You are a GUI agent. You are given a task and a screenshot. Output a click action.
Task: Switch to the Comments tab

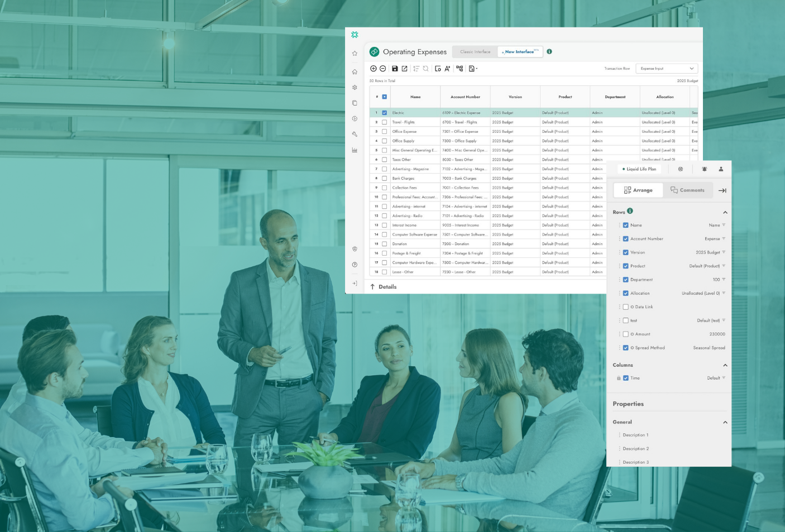pyautogui.click(x=688, y=190)
